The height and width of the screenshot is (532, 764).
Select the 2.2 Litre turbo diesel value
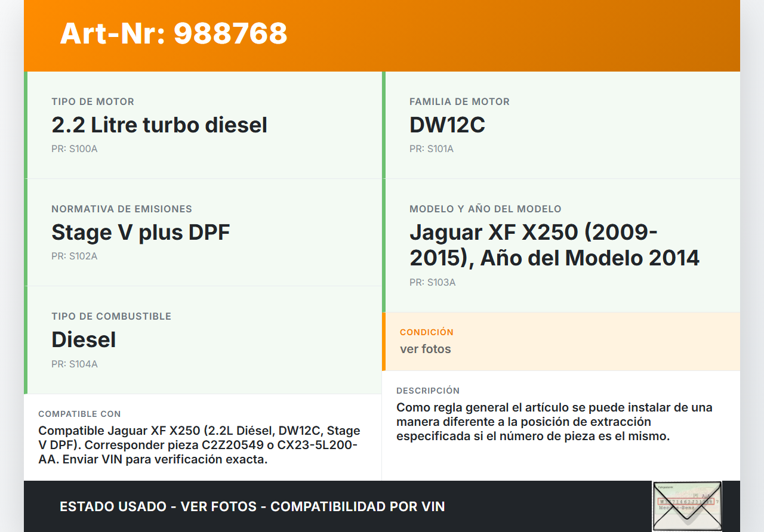click(x=159, y=125)
